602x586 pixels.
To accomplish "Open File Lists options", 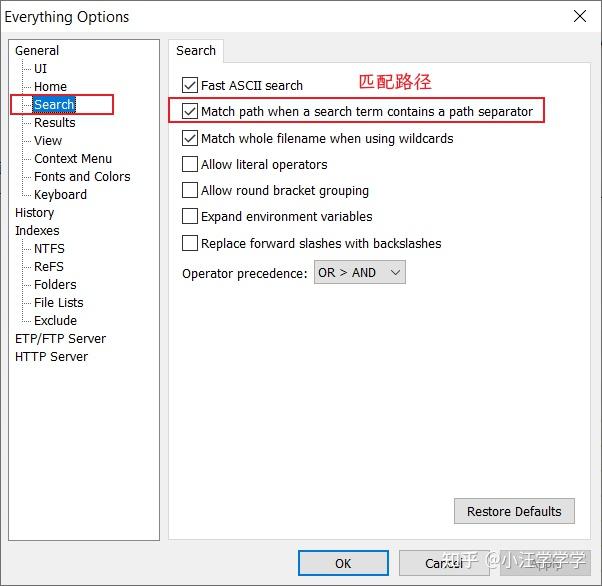I will (59, 303).
